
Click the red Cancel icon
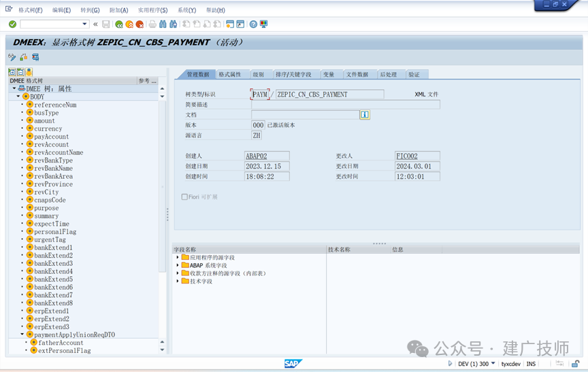[x=140, y=24]
